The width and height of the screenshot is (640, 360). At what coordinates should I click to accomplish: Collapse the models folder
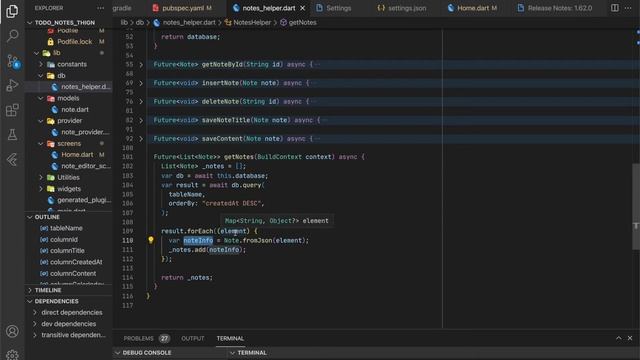tap(41, 98)
